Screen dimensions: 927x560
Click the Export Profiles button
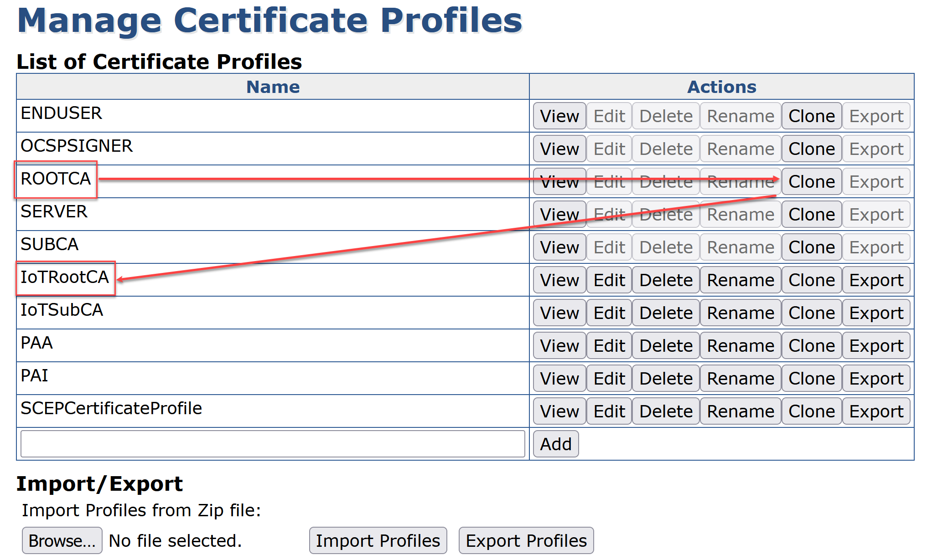(526, 541)
